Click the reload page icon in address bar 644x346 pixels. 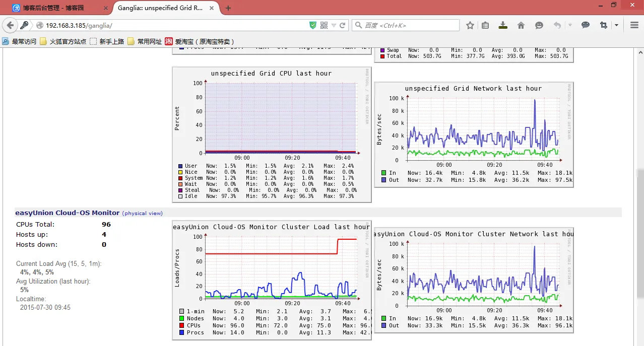point(343,25)
